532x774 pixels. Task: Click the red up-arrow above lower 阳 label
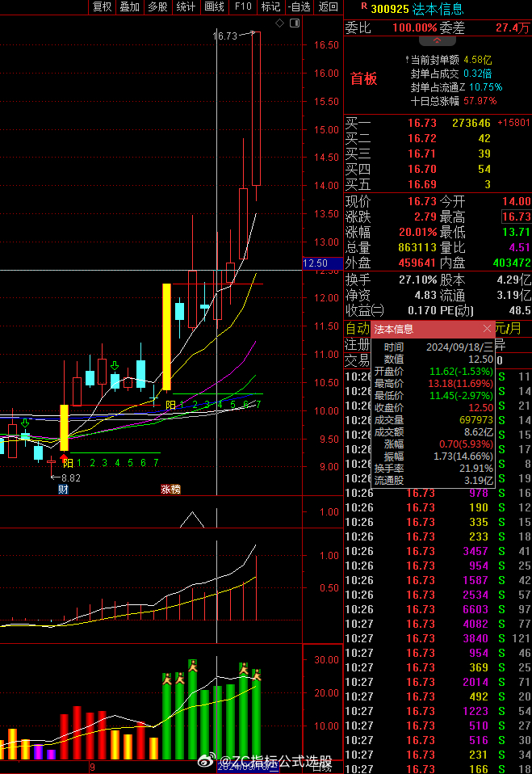[64, 457]
